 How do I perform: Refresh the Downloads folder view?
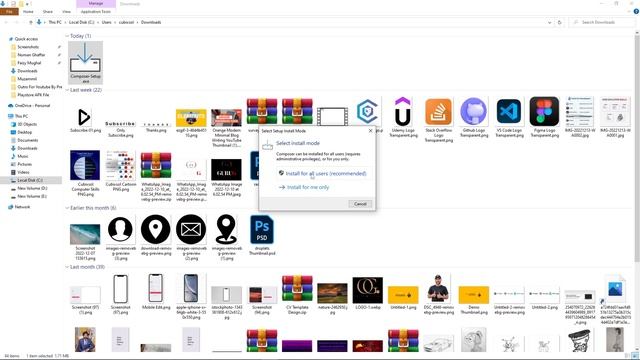tap(560, 22)
